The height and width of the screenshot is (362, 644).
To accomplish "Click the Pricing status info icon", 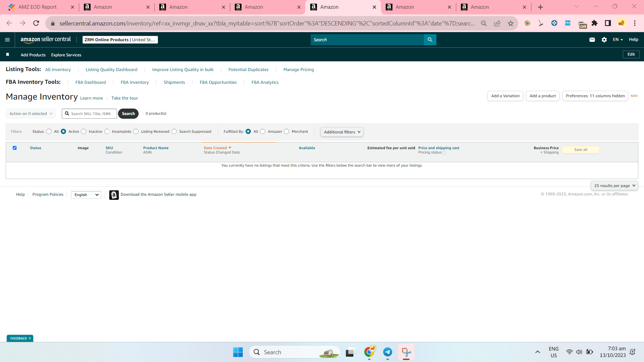I will click(x=444, y=153).
